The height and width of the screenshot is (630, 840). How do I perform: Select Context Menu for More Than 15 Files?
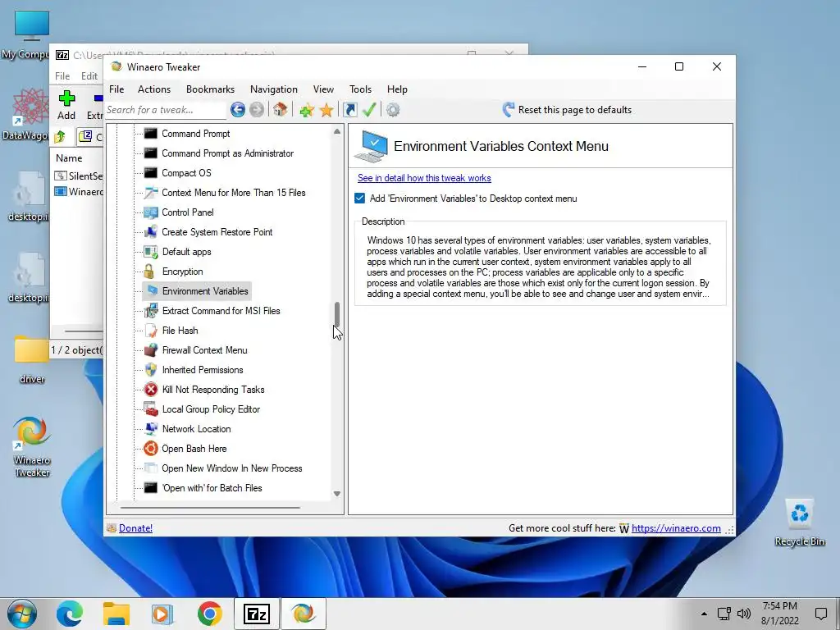coord(234,193)
